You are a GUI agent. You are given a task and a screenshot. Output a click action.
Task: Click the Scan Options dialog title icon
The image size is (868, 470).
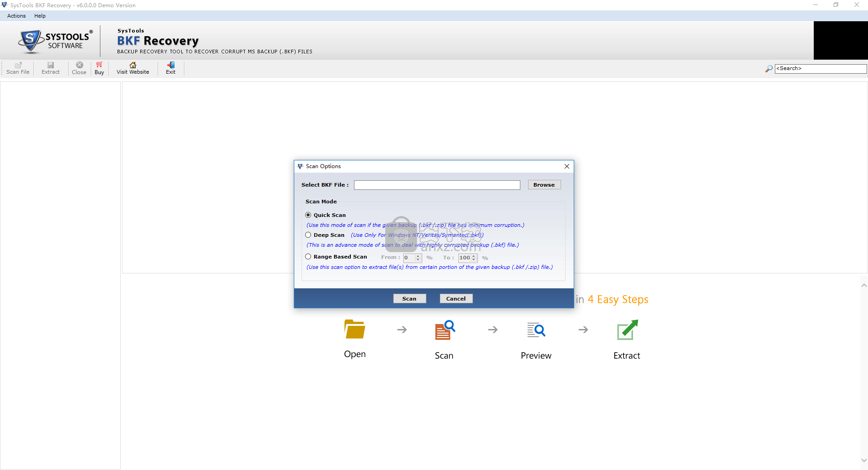(300, 166)
